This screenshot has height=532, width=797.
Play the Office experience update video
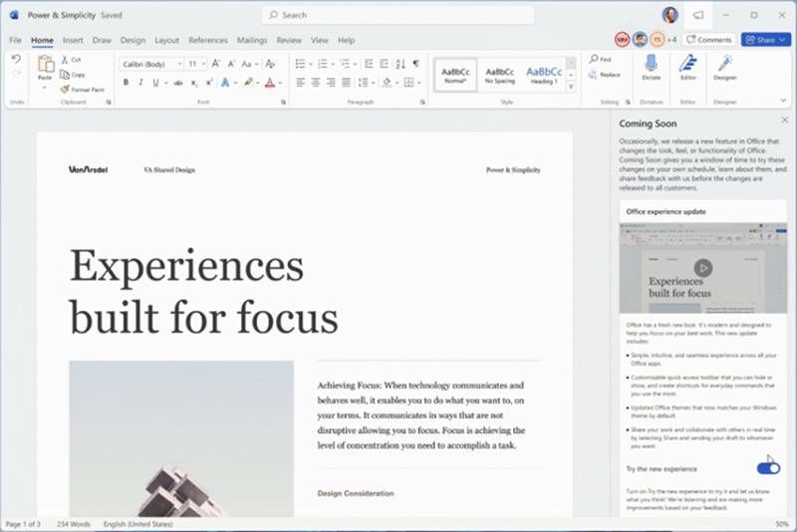(x=703, y=267)
